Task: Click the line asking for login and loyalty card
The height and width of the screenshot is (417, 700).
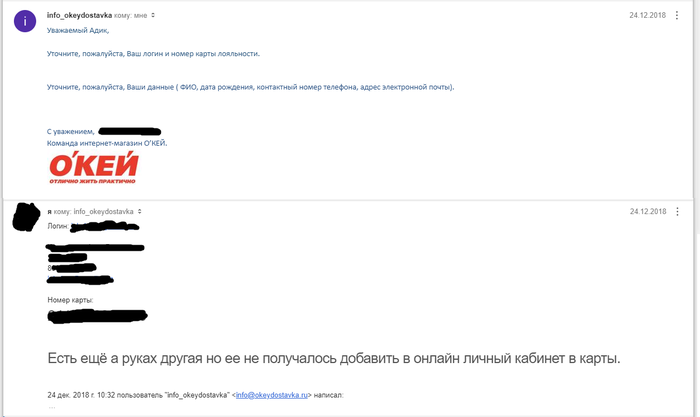Action: point(153,53)
